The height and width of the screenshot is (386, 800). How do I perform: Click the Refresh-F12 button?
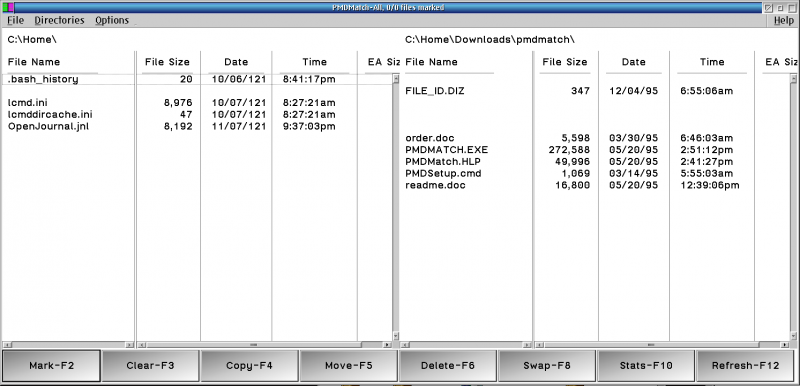pyautogui.click(x=745, y=366)
